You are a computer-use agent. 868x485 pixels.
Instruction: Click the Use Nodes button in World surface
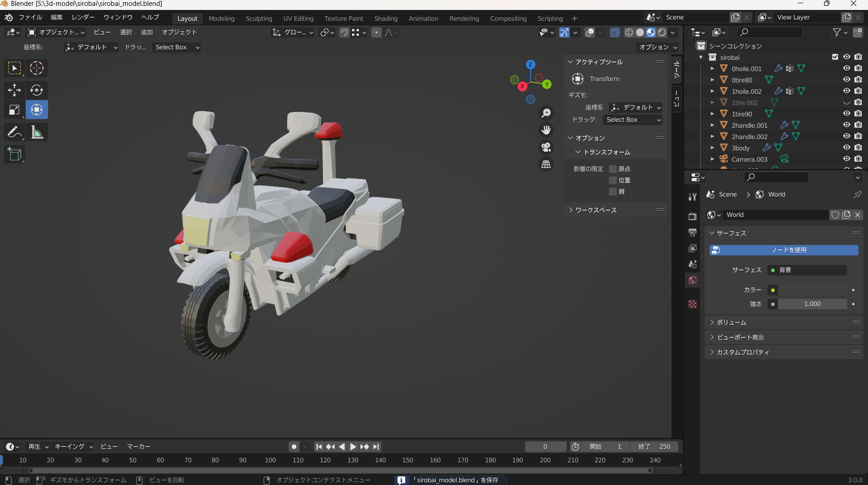pos(783,250)
